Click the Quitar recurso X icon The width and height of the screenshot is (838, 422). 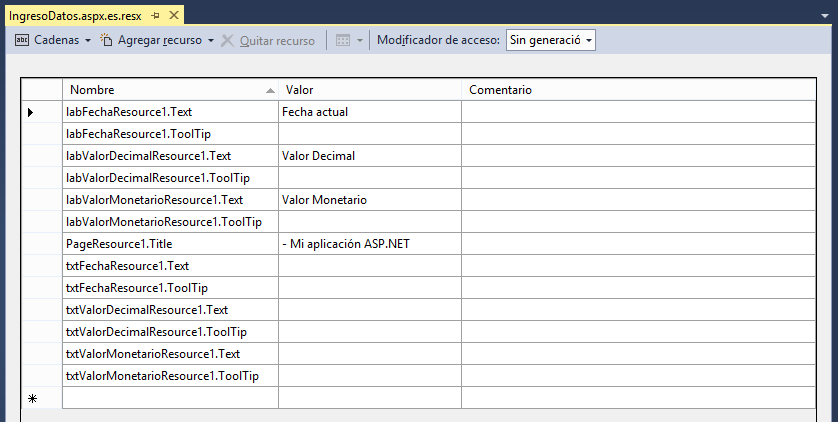227,41
